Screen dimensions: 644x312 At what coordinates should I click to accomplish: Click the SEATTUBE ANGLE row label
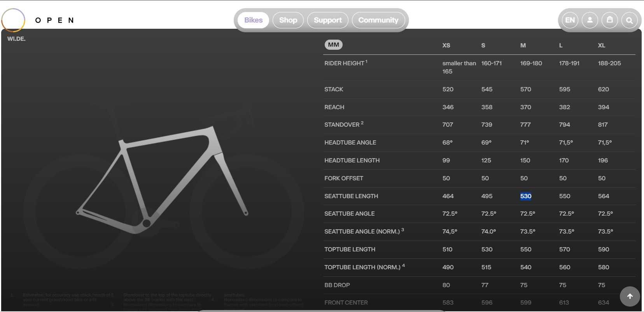350,214
